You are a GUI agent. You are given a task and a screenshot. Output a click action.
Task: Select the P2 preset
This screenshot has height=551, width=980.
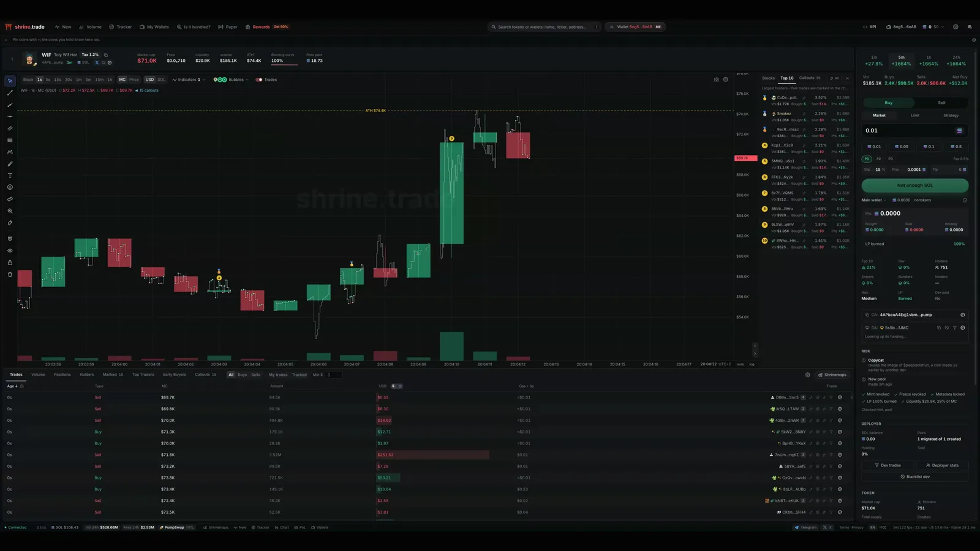click(x=878, y=159)
